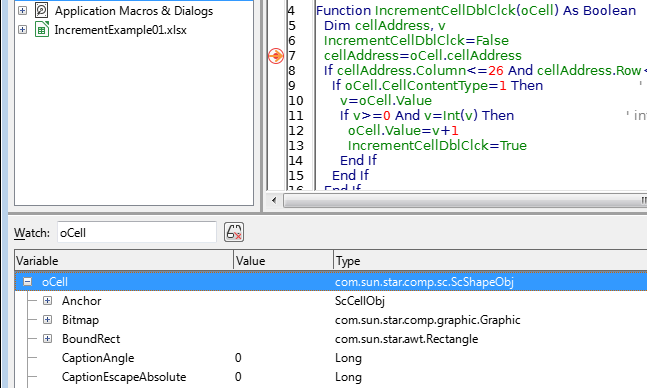This screenshot has width=647, height=388.
Task: Click the oCell.Value=v+1 line
Action: [x=403, y=130]
